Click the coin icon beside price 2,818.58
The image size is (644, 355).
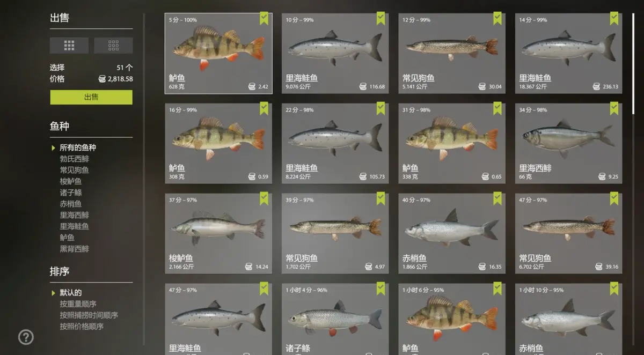point(102,79)
